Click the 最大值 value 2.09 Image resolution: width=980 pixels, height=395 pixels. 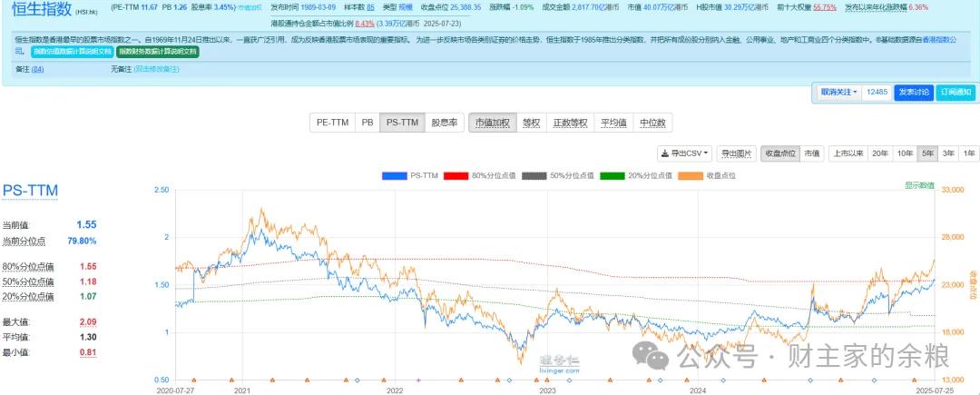(x=87, y=321)
